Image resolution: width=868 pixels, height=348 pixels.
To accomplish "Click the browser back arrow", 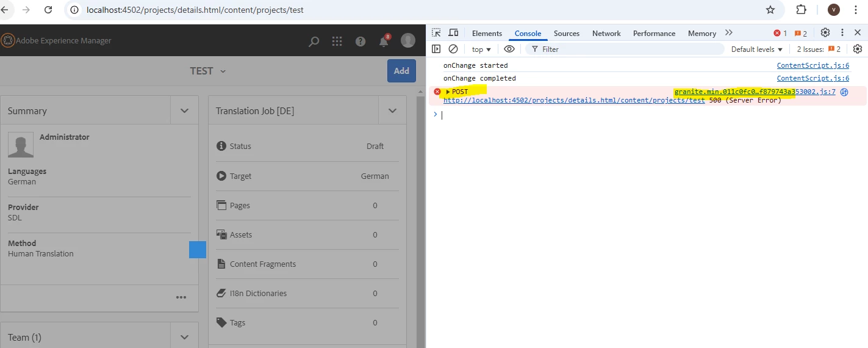I will tap(5, 10).
